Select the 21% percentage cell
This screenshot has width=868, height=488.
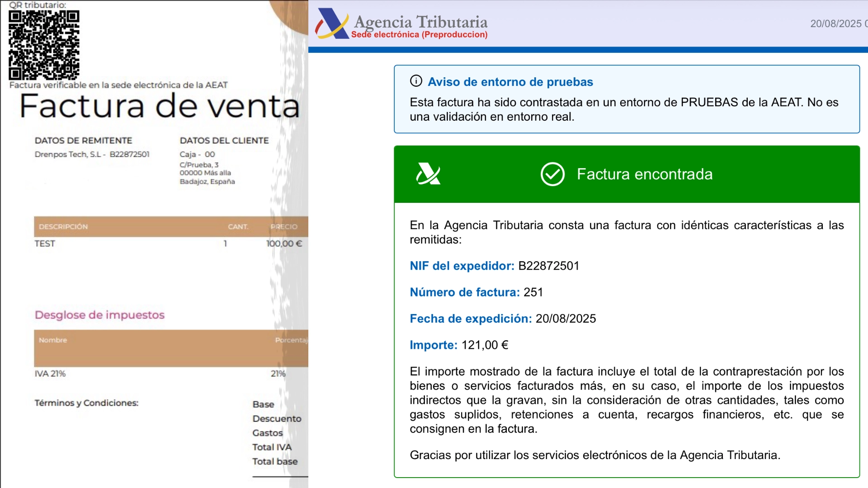(278, 374)
